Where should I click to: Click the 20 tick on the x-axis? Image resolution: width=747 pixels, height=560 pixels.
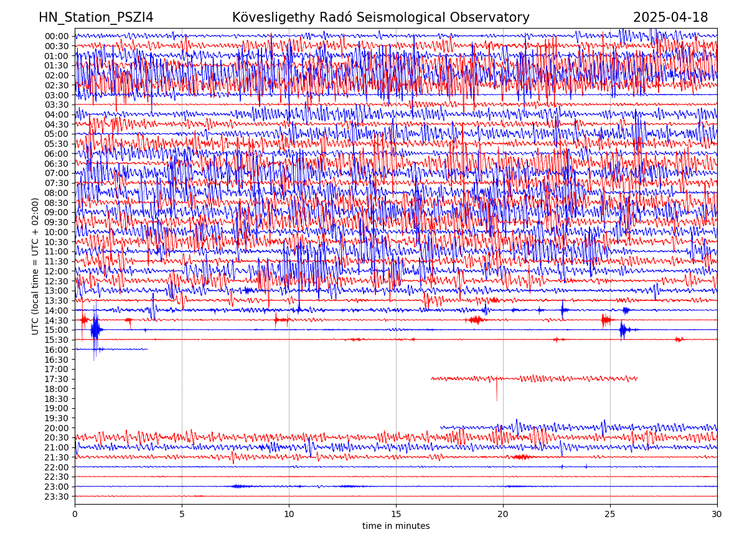(x=503, y=515)
